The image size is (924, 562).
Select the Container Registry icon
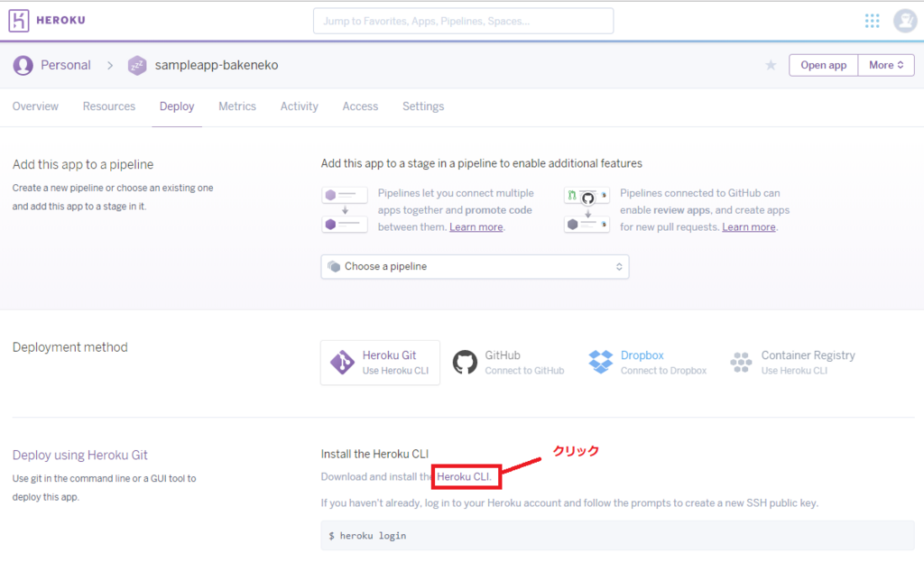click(x=741, y=363)
